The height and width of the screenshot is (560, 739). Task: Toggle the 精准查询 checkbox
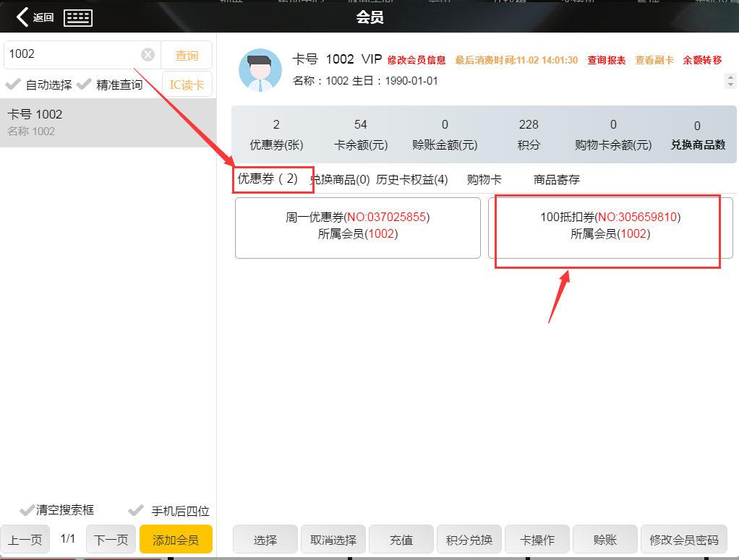[84, 85]
